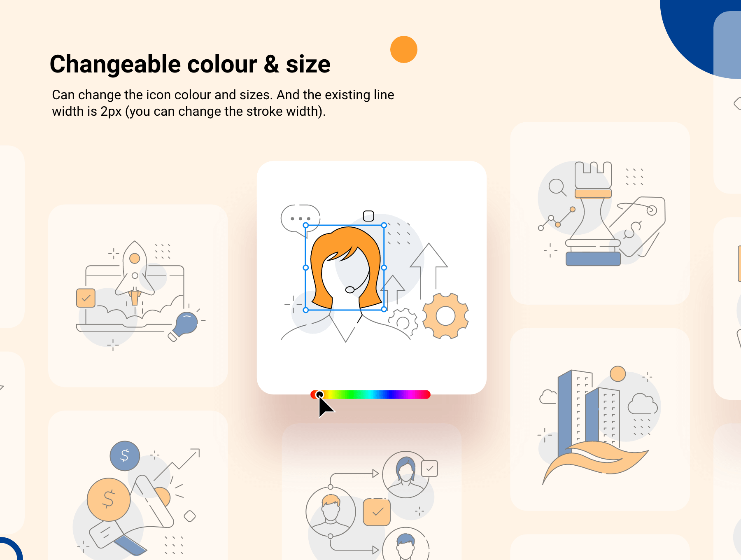Click the rainbow hue slider bar
This screenshot has height=560, width=741.
(x=370, y=395)
